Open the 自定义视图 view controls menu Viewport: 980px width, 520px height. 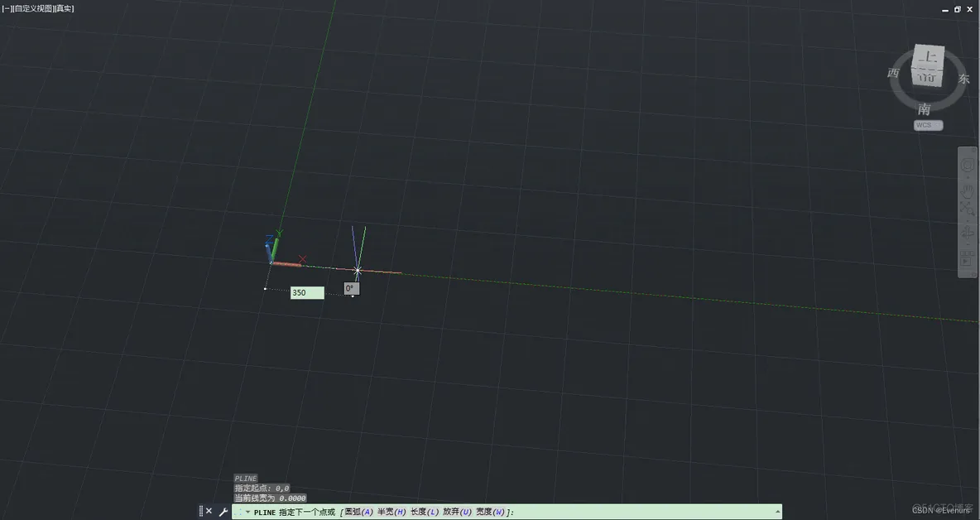(33, 9)
